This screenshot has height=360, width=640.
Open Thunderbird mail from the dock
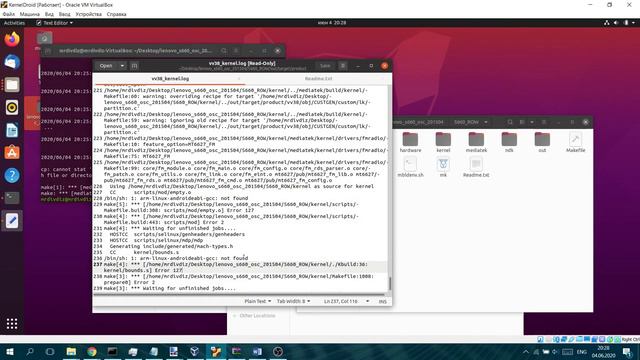12,62
